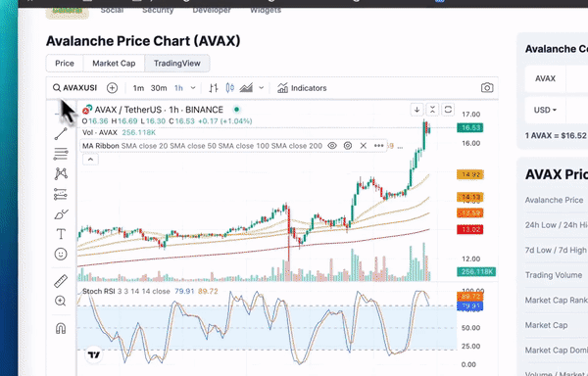
Task: Select the text annotation tool
Action: (61, 234)
